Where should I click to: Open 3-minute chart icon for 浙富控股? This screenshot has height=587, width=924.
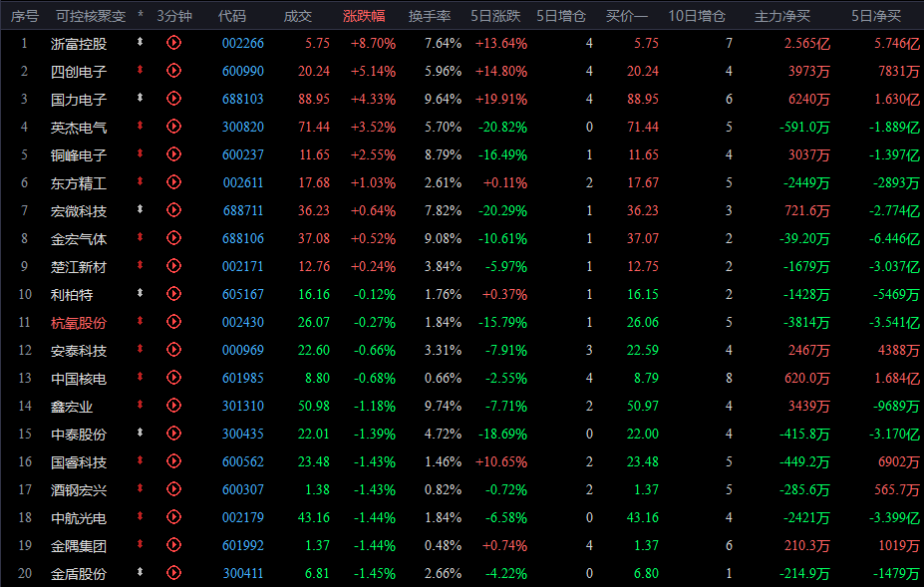pos(173,43)
